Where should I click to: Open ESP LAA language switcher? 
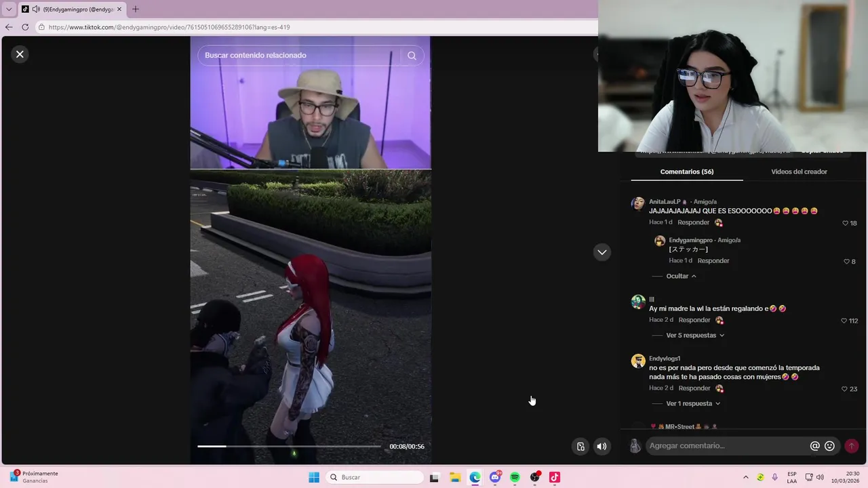pyautogui.click(x=792, y=477)
